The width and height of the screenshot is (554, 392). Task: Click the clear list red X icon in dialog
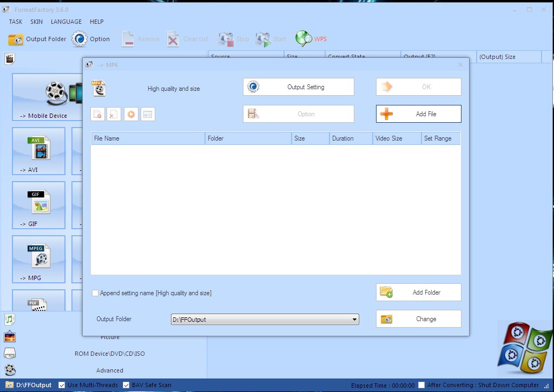click(114, 114)
